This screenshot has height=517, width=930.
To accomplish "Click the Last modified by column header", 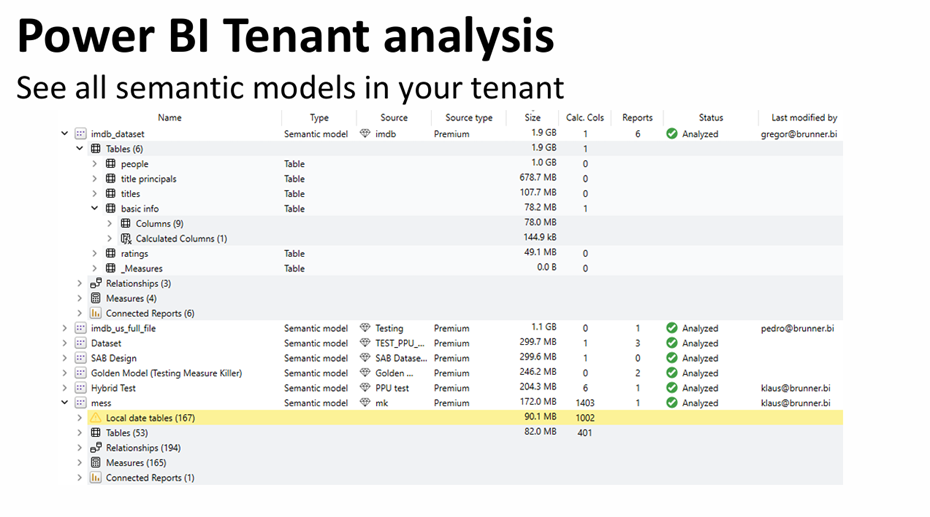I will (804, 118).
